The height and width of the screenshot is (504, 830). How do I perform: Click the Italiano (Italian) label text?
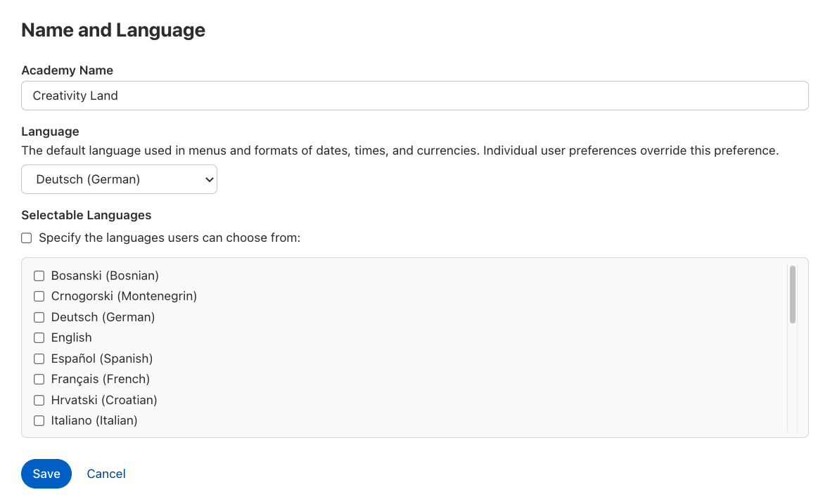coord(94,420)
